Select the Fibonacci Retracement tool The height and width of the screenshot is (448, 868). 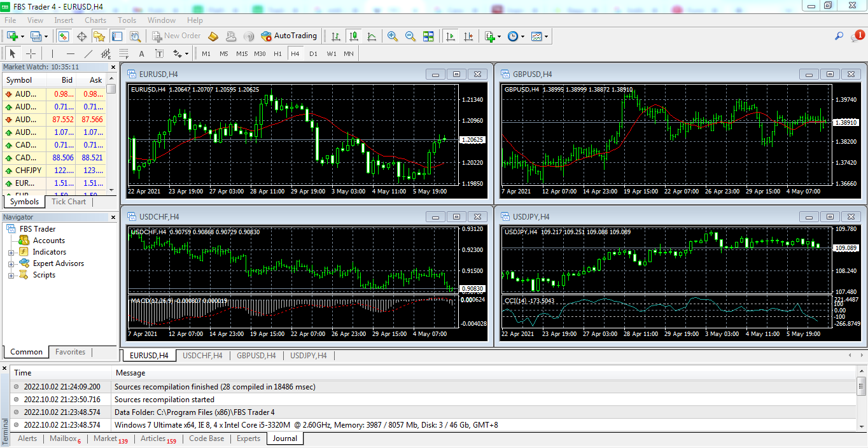coord(124,53)
